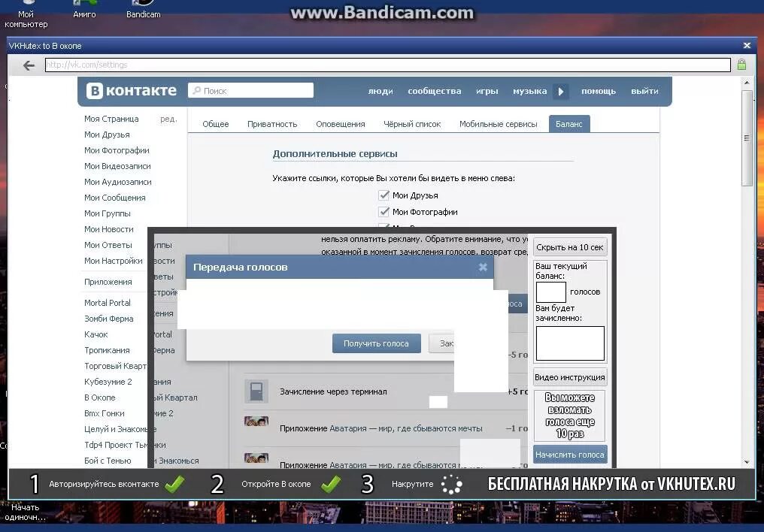This screenshot has height=532, width=764.
Task: Click the back arrow navigation button
Action: coord(29,65)
